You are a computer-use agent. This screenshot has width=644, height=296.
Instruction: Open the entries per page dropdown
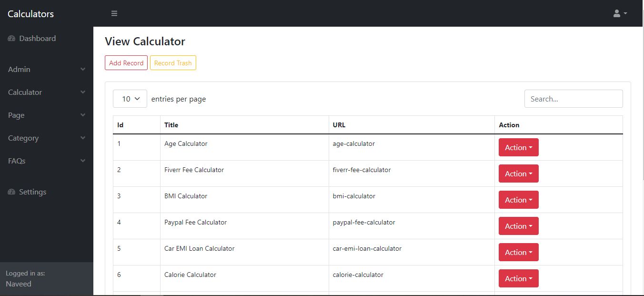[130, 99]
